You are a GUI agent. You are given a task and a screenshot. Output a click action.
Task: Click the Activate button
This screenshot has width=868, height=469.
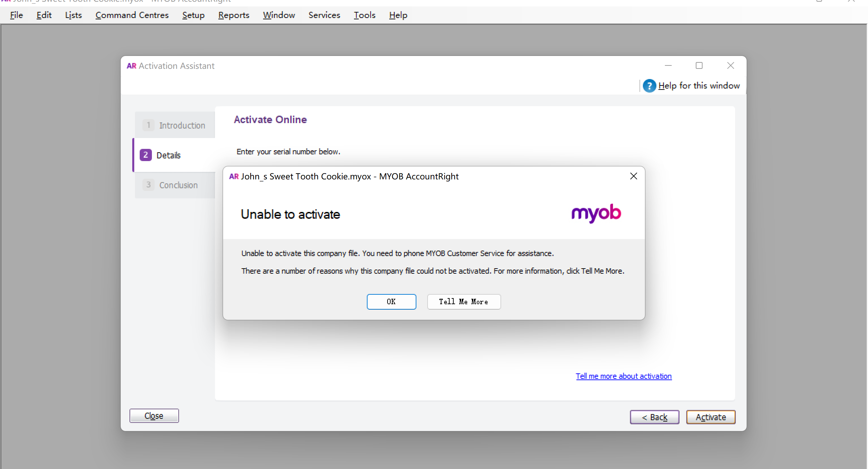click(x=711, y=417)
